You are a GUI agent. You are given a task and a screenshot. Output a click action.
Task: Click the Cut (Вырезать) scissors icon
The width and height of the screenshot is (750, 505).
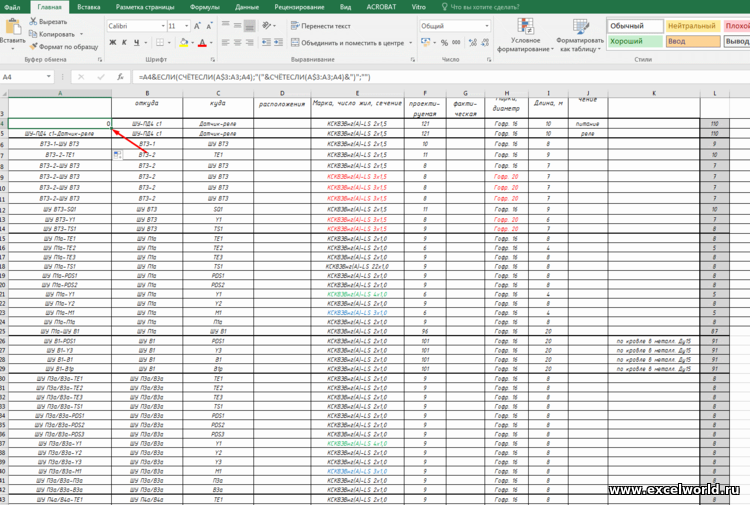click(x=33, y=22)
